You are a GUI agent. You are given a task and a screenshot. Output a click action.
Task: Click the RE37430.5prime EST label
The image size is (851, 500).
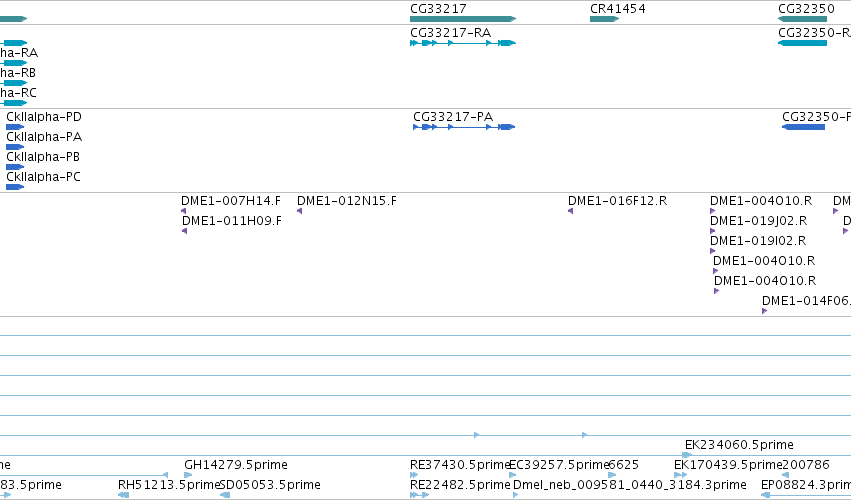point(460,465)
